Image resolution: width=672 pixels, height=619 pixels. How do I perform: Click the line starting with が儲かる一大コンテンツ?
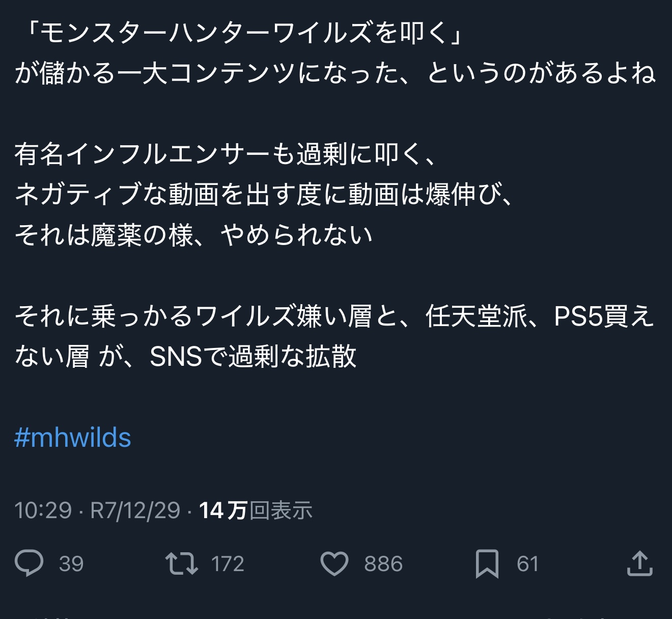335,74
